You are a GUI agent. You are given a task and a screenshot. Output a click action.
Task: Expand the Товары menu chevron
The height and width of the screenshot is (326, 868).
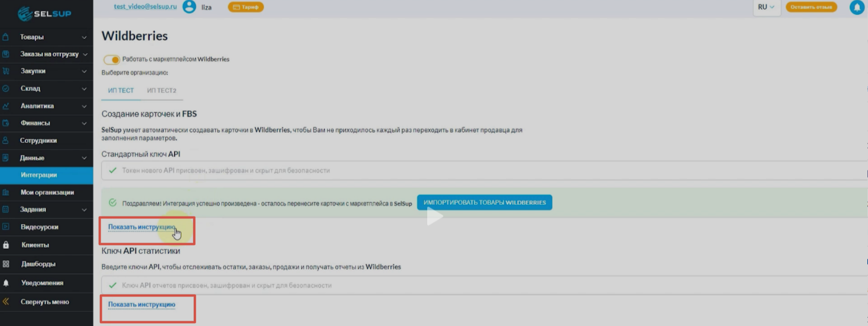pyautogui.click(x=84, y=37)
